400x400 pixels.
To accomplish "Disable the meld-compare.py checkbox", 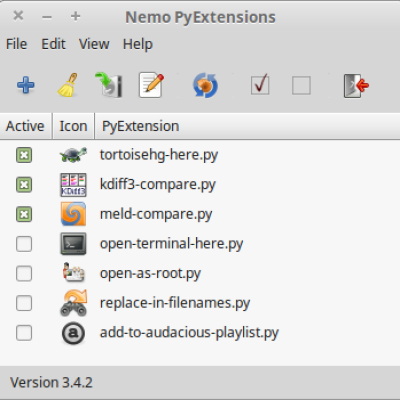I will [24, 214].
